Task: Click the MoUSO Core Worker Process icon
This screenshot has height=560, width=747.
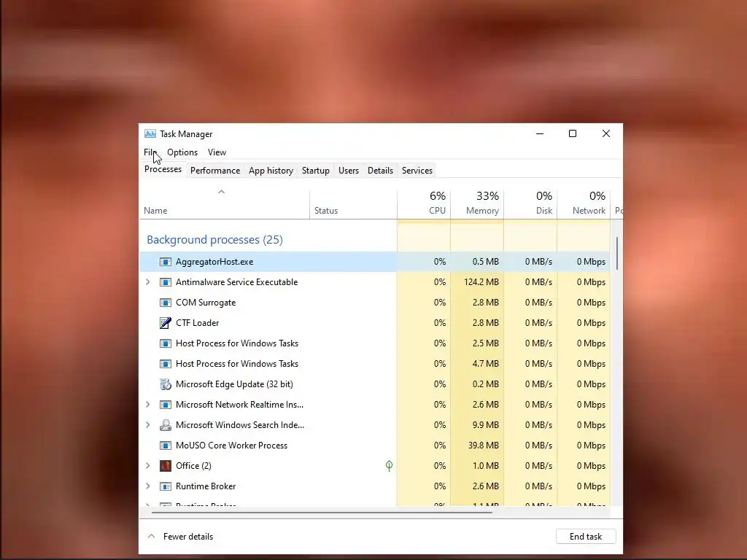Action: point(166,446)
